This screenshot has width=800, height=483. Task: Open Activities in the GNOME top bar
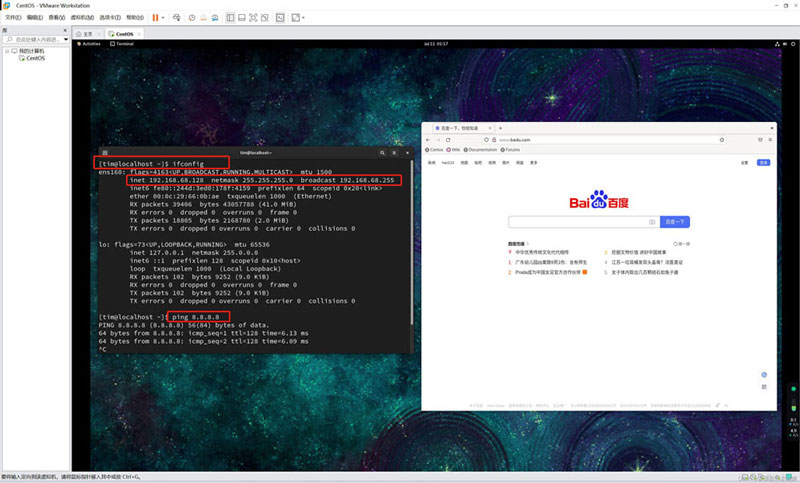pos(91,44)
